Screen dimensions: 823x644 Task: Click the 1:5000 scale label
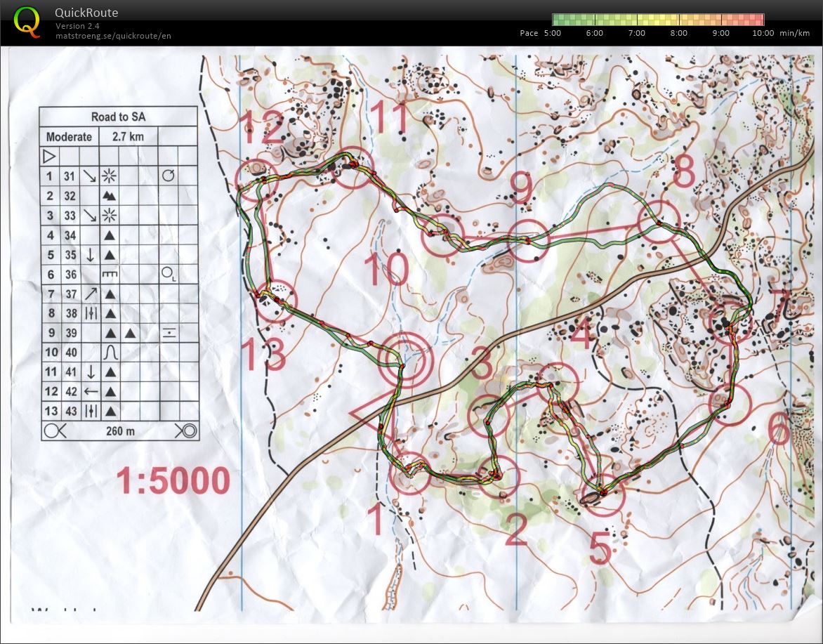pyautogui.click(x=173, y=482)
